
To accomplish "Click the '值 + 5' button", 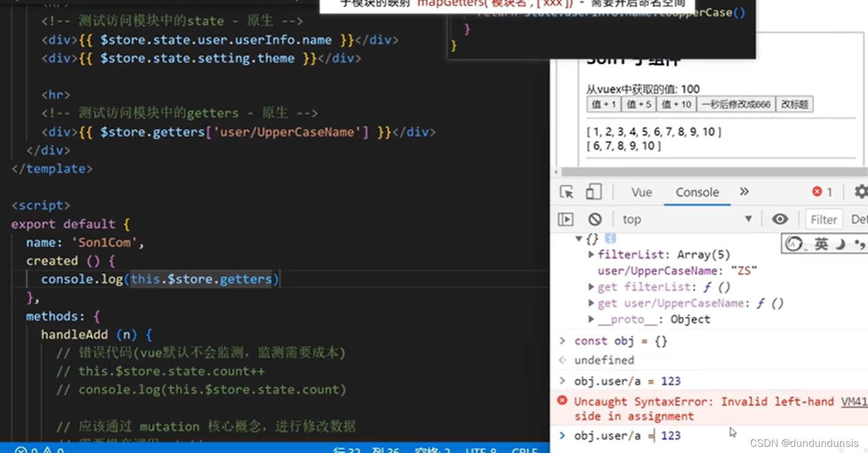I will click(x=639, y=104).
